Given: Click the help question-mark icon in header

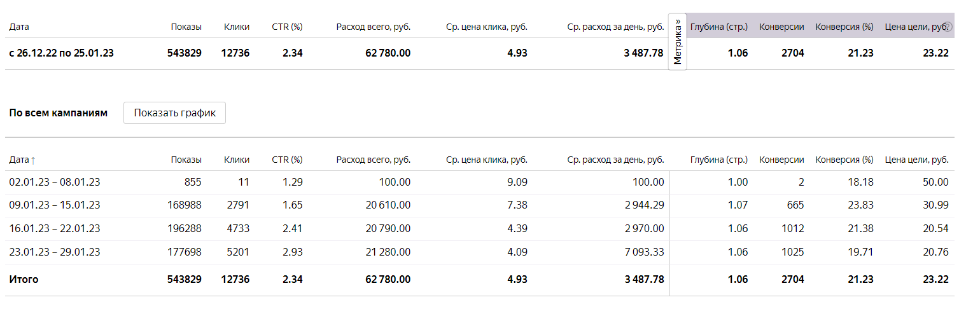Looking at the screenshot, I should (948, 27).
